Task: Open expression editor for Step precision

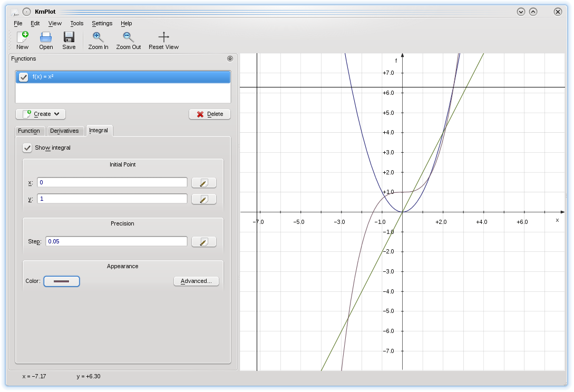Action: (203, 242)
